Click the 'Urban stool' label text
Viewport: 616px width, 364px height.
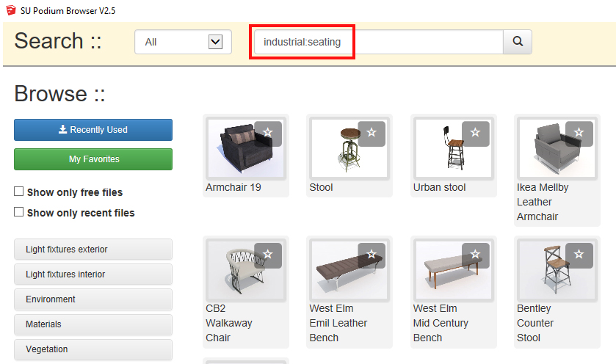click(x=439, y=187)
